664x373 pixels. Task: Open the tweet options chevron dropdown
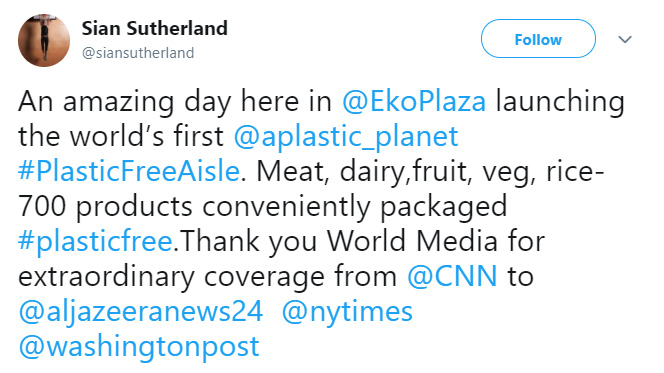pyautogui.click(x=625, y=39)
